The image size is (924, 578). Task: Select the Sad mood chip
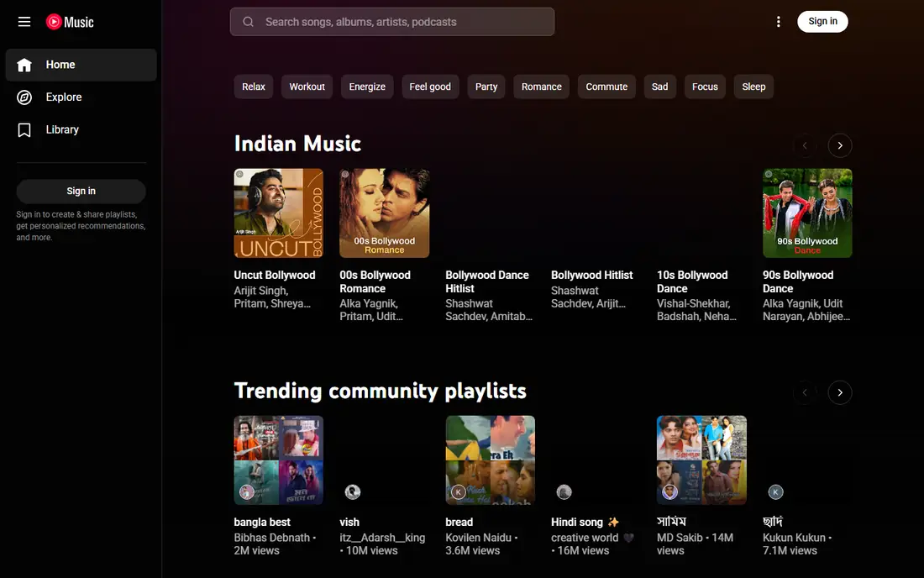pos(660,87)
